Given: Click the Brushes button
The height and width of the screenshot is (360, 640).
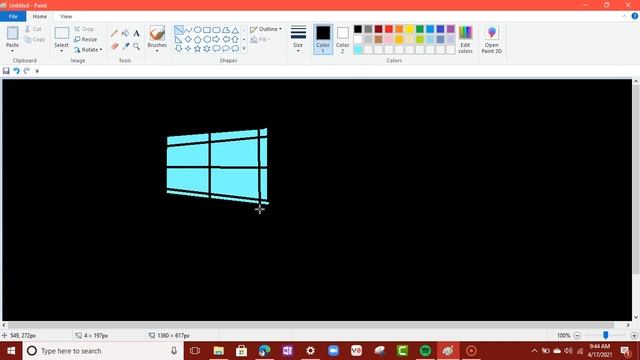Looking at the screenshot, I should (x=157, y=36).
